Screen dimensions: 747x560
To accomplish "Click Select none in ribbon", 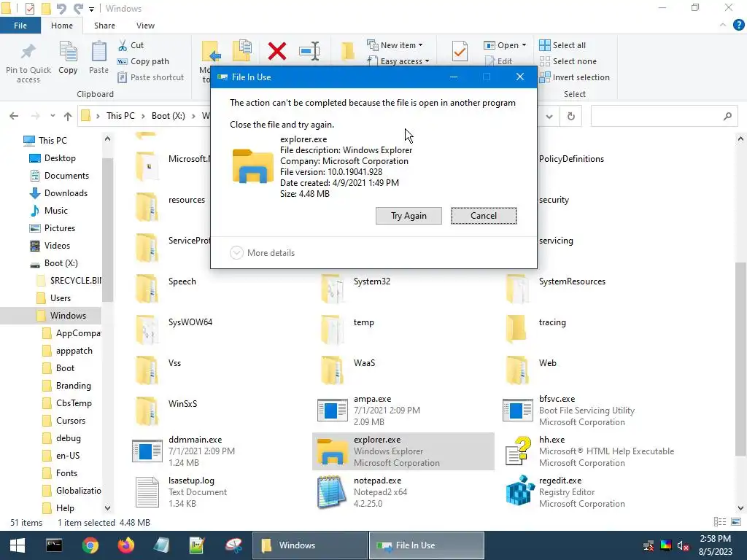I will point(568,61).
